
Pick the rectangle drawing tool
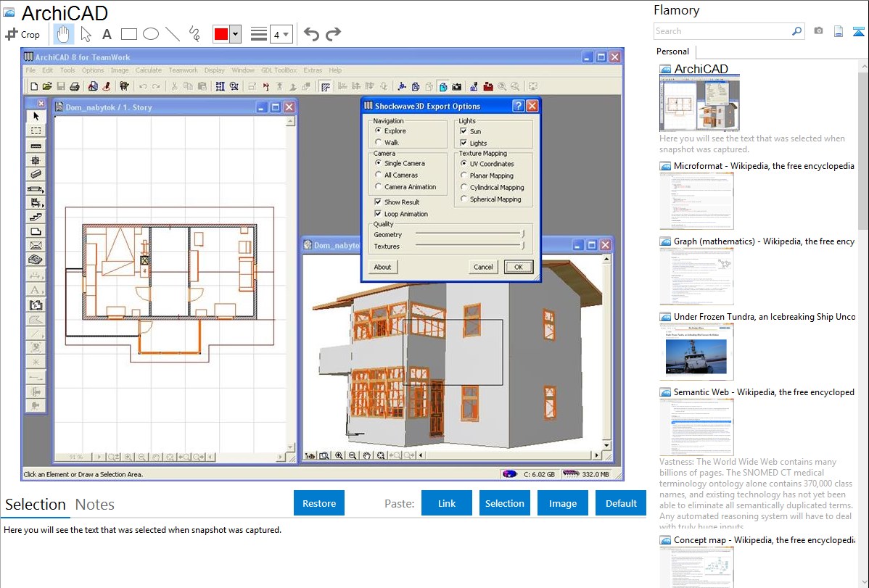tap(128, 34)
